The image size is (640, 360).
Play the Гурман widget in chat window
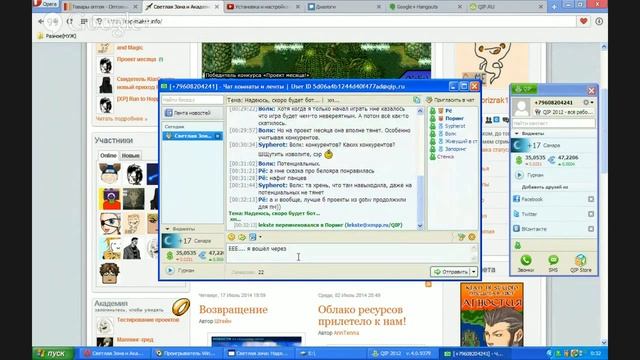170,270
